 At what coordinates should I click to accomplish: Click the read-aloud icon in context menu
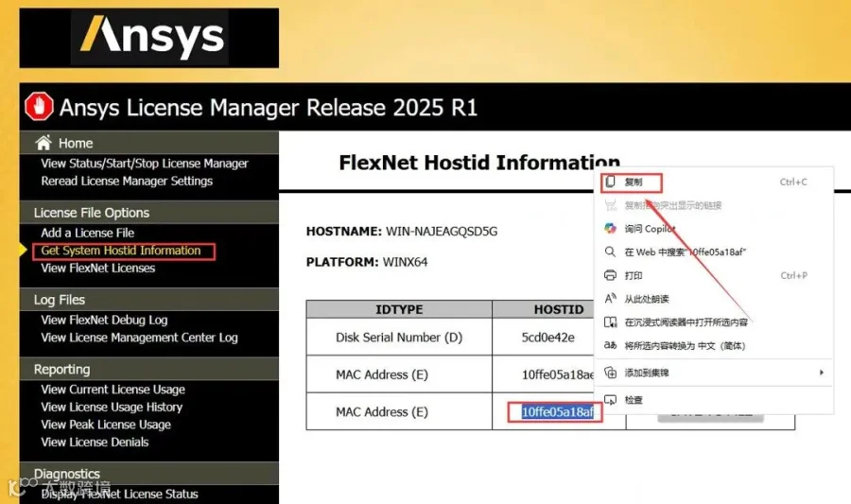point(610,299)
